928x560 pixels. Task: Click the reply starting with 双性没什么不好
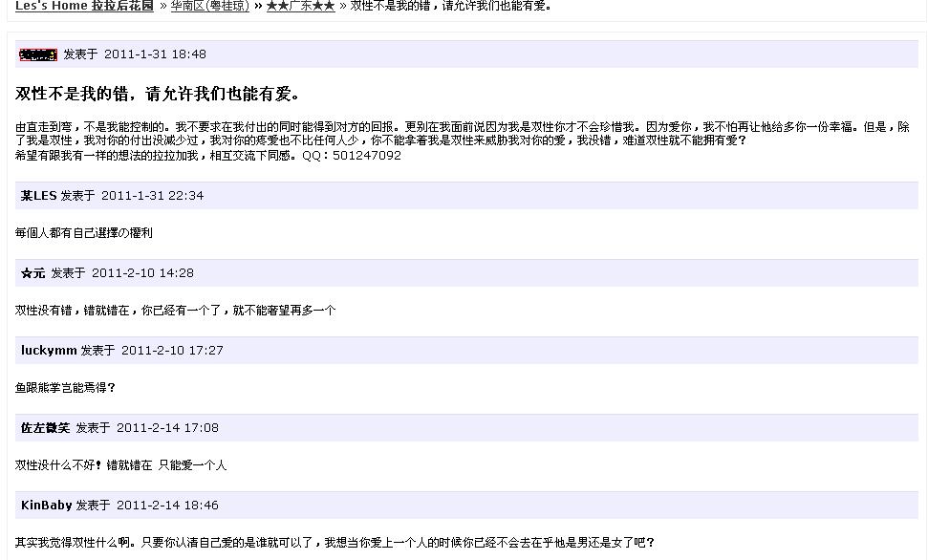click(120, 465)
